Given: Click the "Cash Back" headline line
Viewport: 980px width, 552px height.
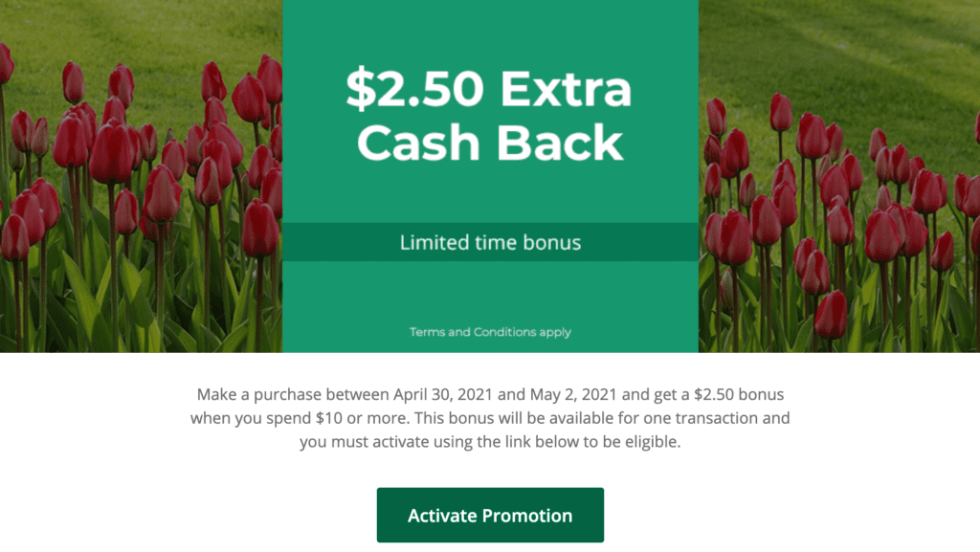Looking at the screenshot, I should [489, 143].
